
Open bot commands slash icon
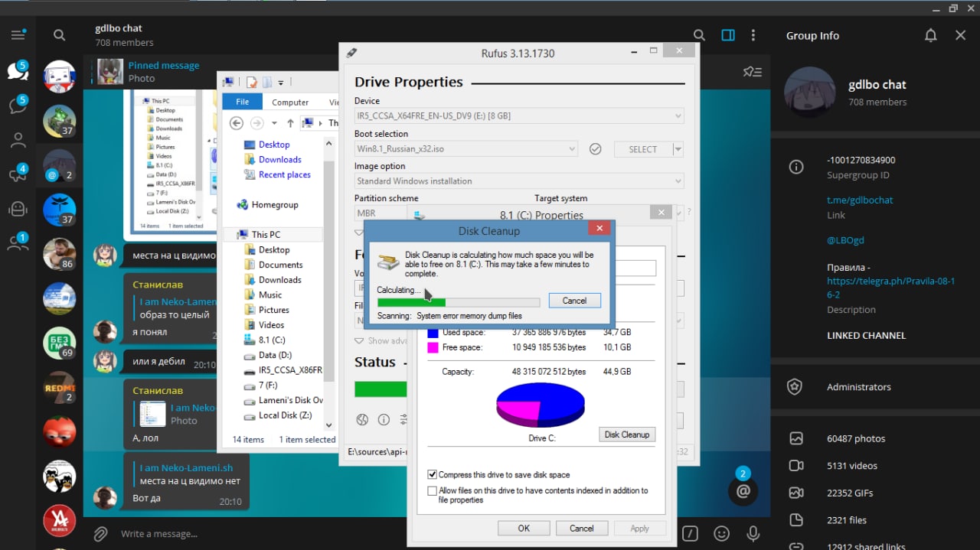pyautogui.click(x=691, y=533)
